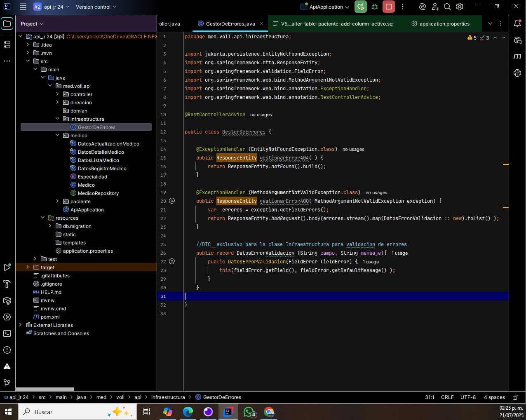Screen dimensions: 526x420
Task: Open the ApiApplication run configuration dropdown
Action: point(325,7)
